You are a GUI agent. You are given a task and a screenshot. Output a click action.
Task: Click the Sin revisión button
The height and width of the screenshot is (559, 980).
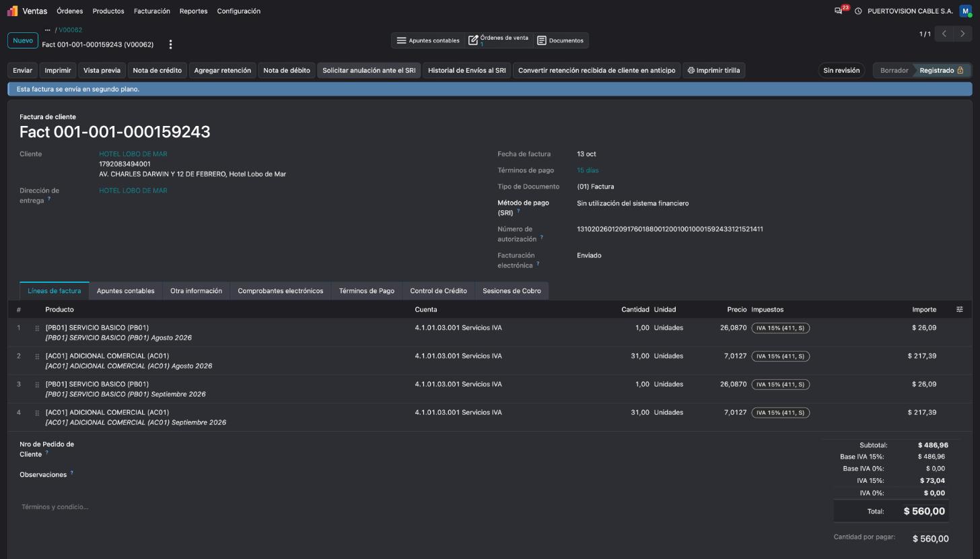pyautogui.click(x=841, y=70)
